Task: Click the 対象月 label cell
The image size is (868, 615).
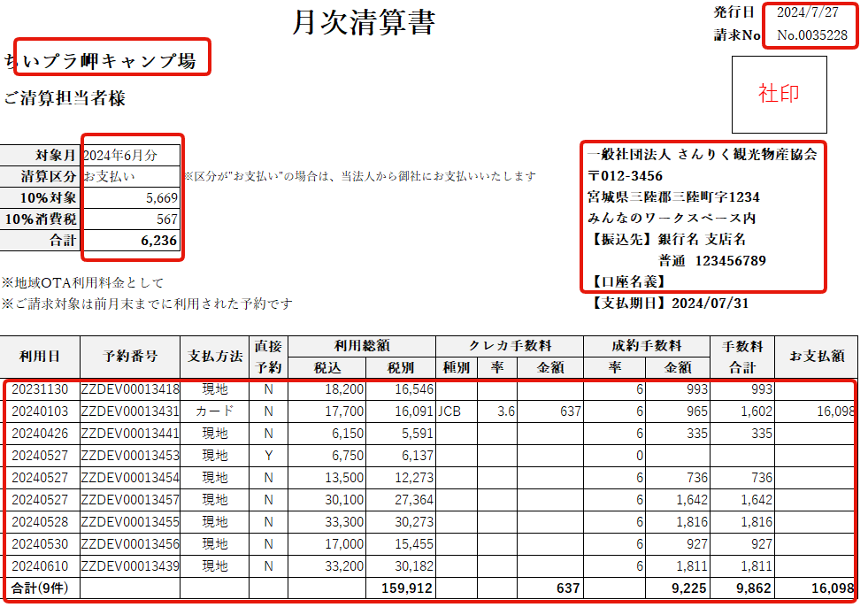Action: [x=40, y=155]
